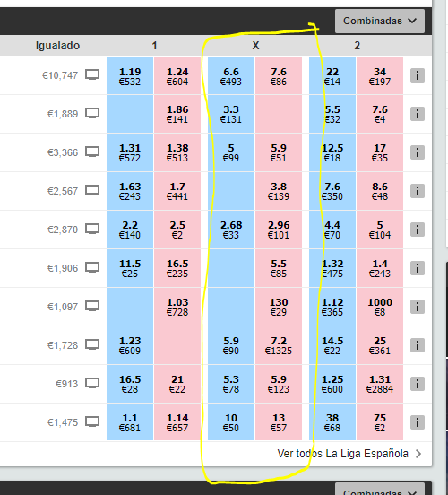Click the info icon in the €913 row

coord(417,384)
